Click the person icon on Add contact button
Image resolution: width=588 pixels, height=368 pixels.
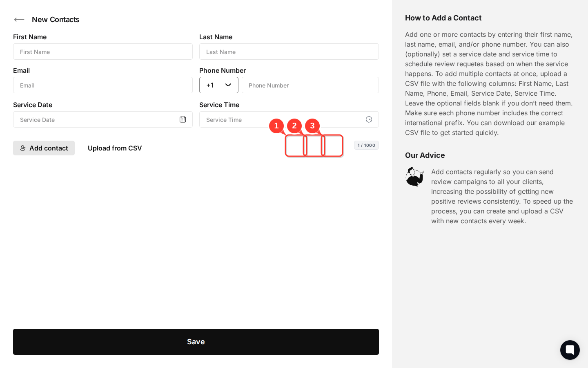(23, 148)
